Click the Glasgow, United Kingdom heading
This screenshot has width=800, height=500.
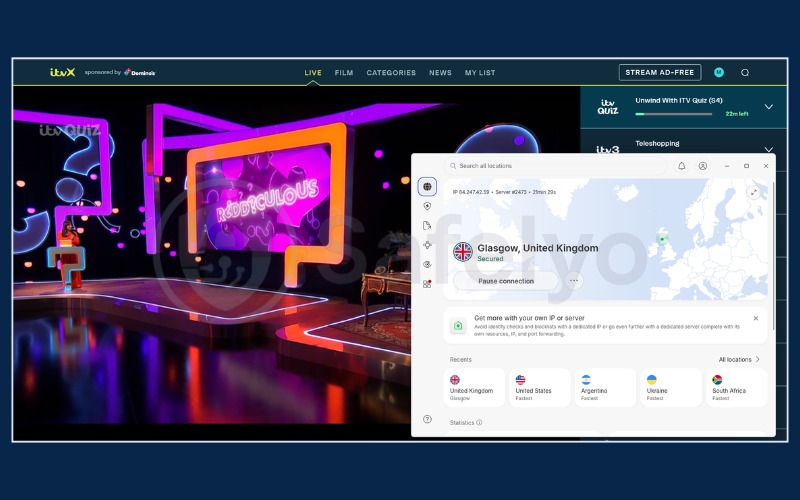tap(538, 248)
